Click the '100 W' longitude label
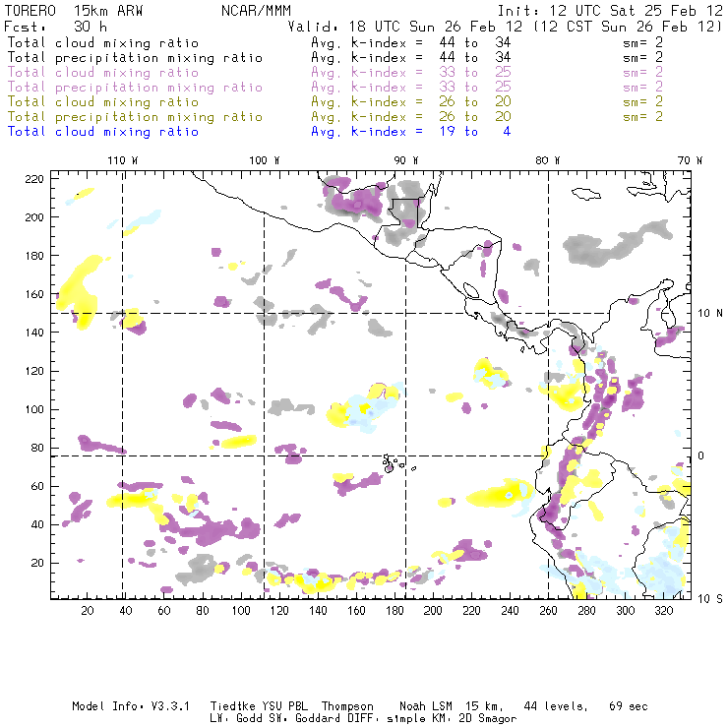This screenshot has height=728, width=728. [265, 160]
